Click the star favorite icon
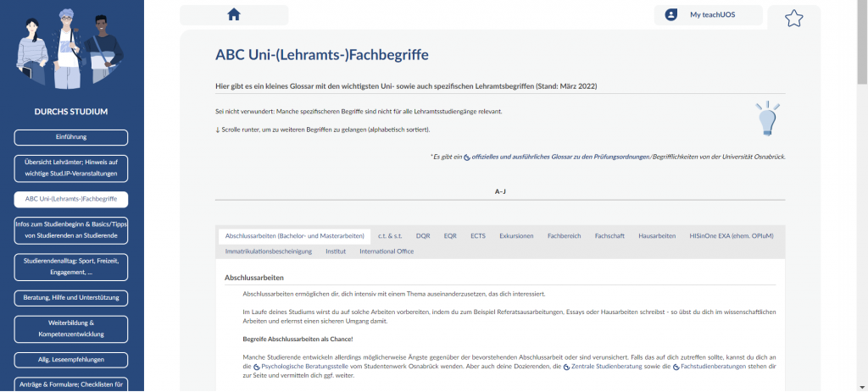Viewport: 868px width, 392px height. [x=793, y=18]
